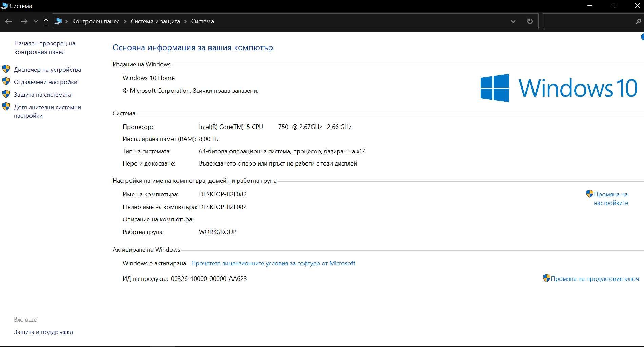Open Защита и поддръжка link
The height and width of the screenshot is (347, 644).
click(x=43, y=332)
